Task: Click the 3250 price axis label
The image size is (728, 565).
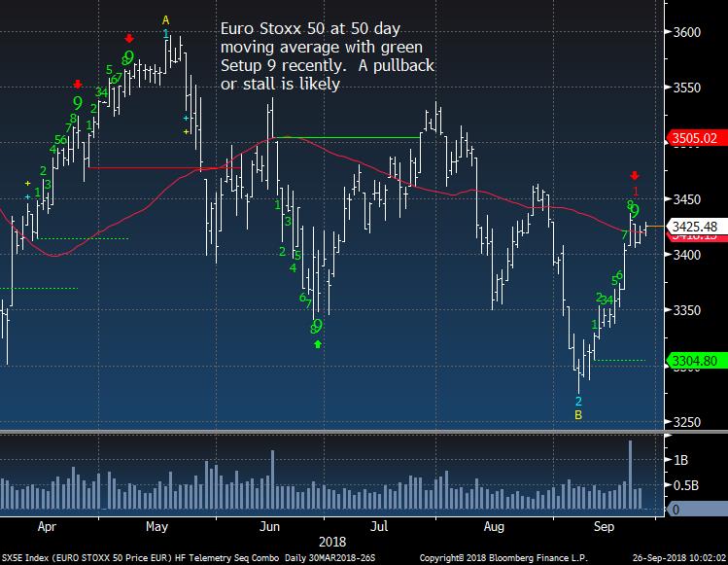Action: tap(686, 422)
